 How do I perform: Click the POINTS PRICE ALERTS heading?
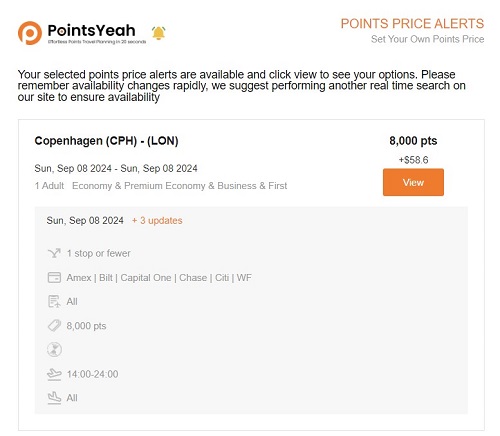[x=412, y=24]
